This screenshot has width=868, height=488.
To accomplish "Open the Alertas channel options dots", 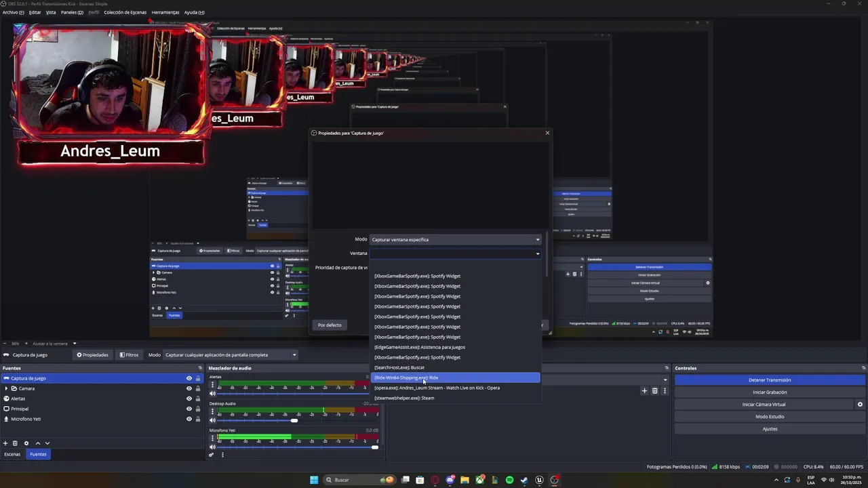I will (212, 385).
